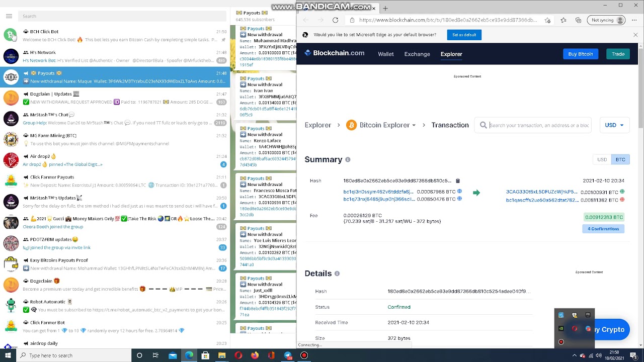The height and width of the screenshot is (362, 644).
Task: Click green globe icon beside 0.00100931 BTC
Action: 622,192
